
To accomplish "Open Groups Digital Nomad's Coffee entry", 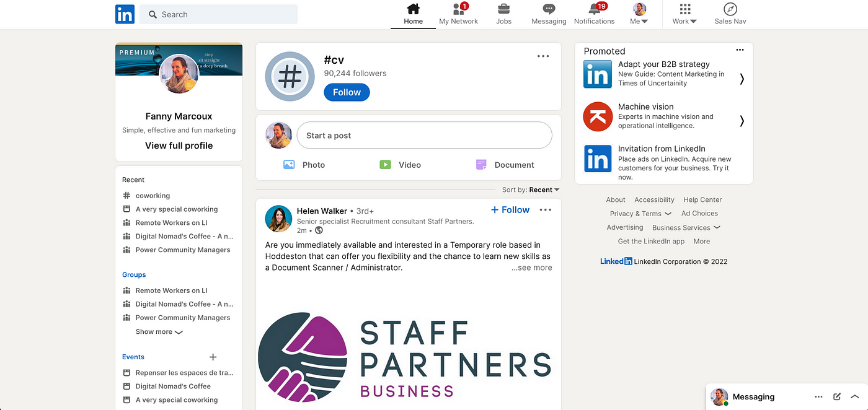I will click(179, 304).
